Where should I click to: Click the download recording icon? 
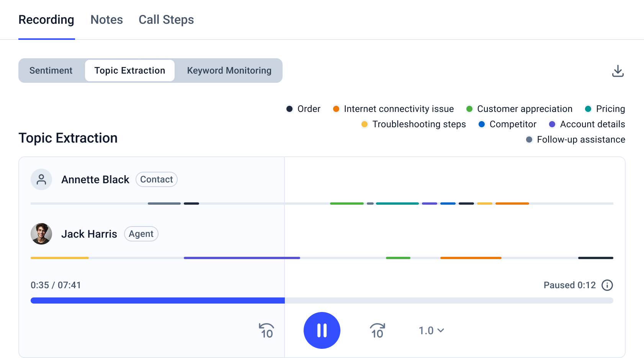tap(618, 71)
